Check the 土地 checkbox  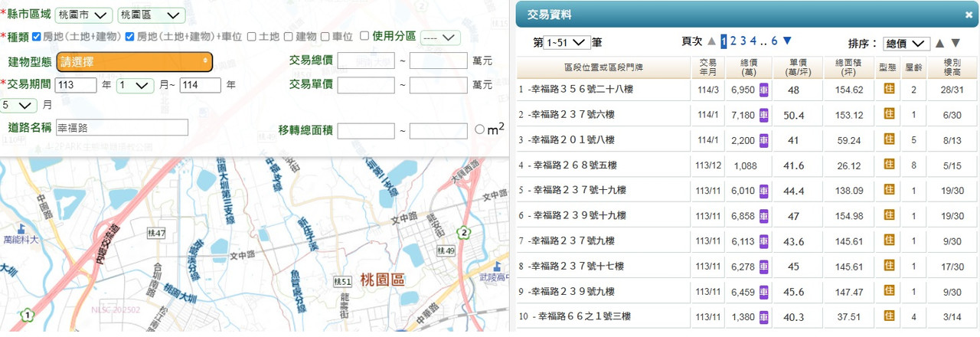point(251,36)
